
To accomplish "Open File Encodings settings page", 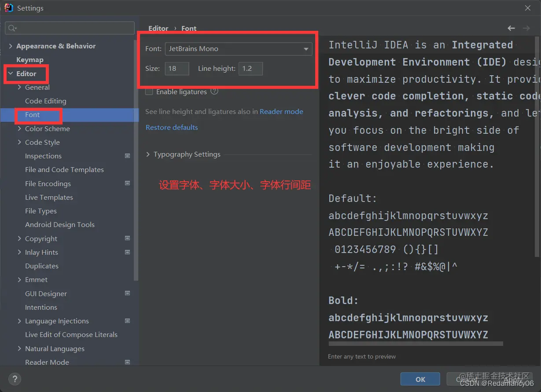I will [x=48, y=183].
